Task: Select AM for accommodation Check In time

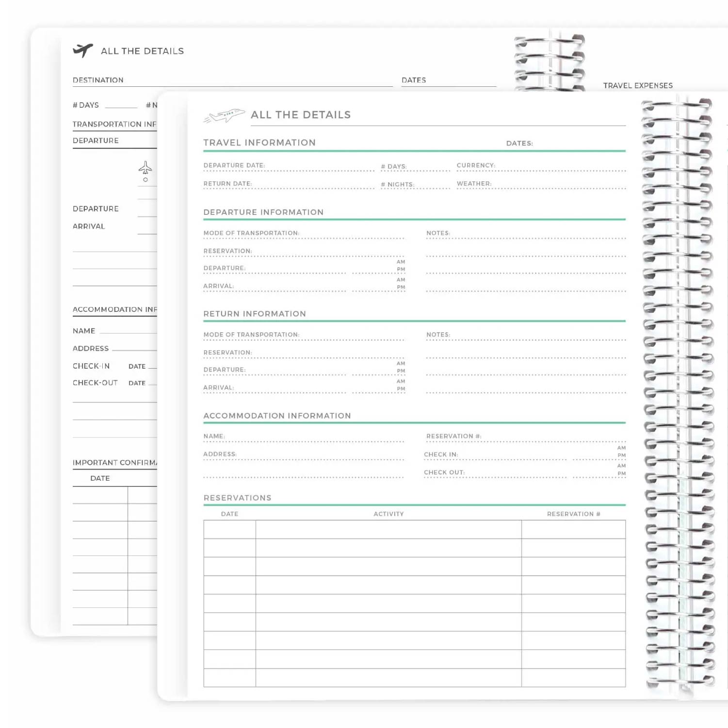Action: pos(621,448)
